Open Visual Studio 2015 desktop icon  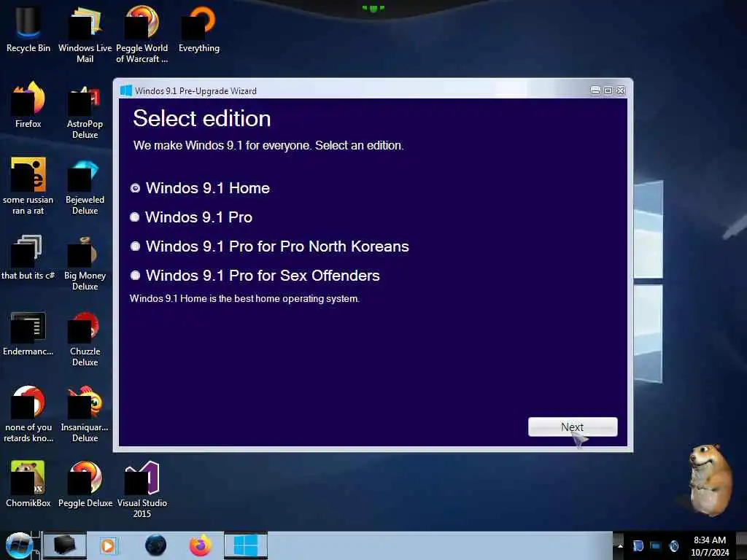click(x=142, y=489)
